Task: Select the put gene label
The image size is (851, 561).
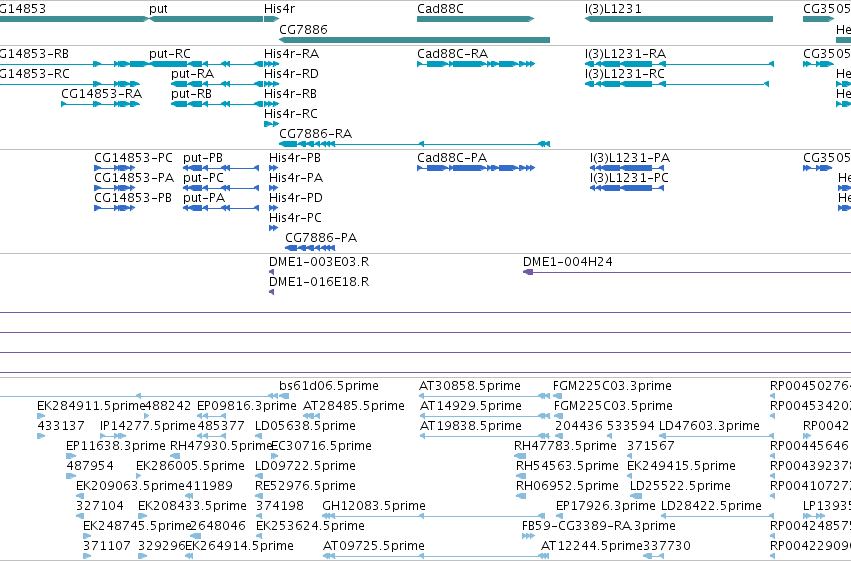Action: (x=158, y=9)
